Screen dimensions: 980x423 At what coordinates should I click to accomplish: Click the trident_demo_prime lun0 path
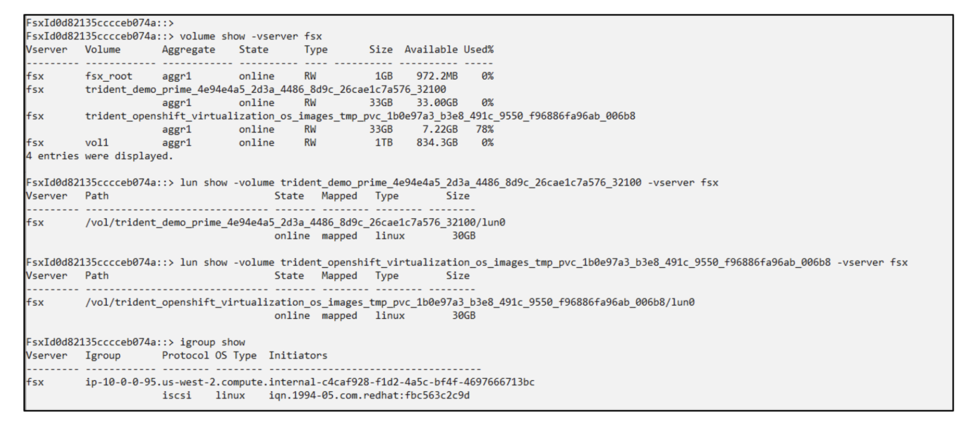295,223
